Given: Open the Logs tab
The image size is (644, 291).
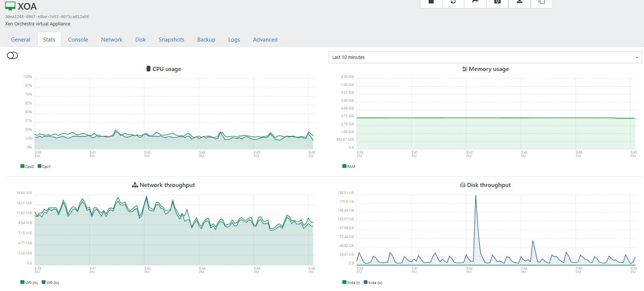Looking at the screenshot, I should [234, 40].
